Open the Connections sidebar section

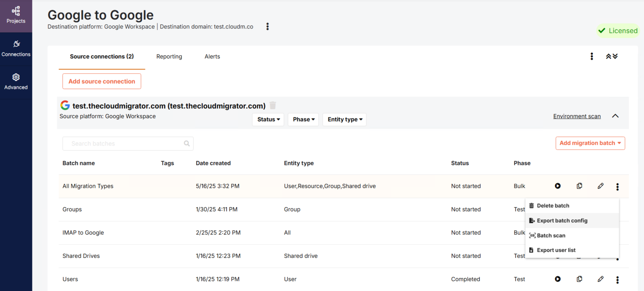pyautogui.click(x=16, y=49)
